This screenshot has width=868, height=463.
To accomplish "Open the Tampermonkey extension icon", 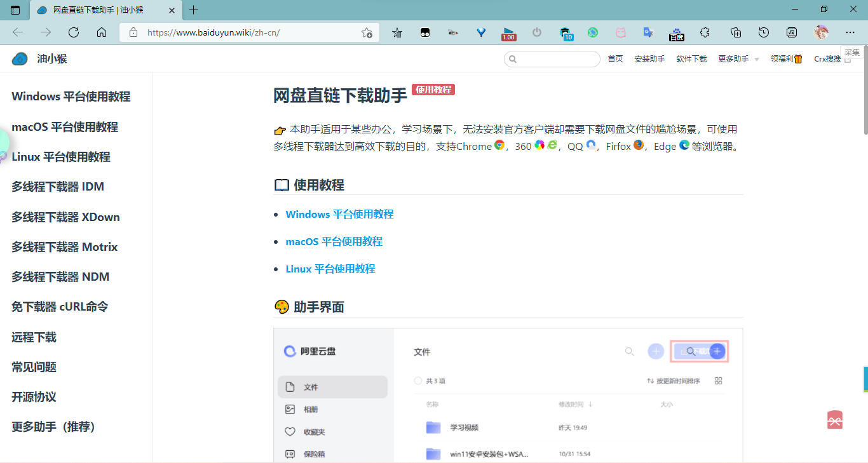I will [425, 32].
